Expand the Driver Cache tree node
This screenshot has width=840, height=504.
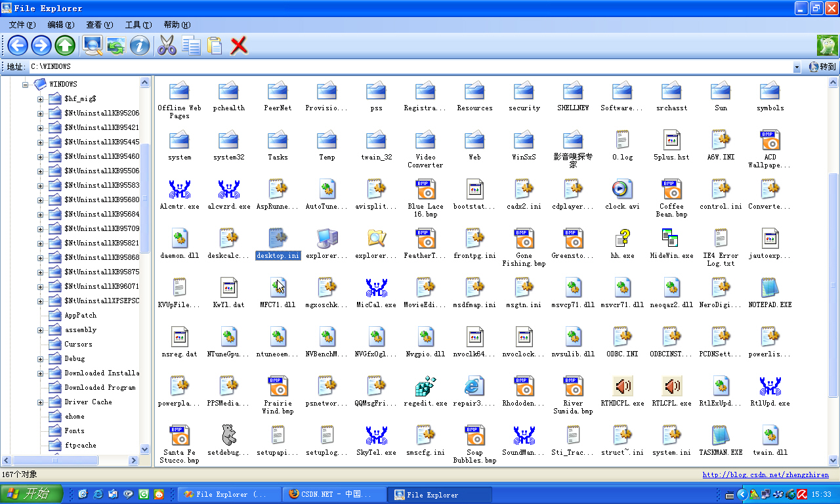click(x=41, y=402)
